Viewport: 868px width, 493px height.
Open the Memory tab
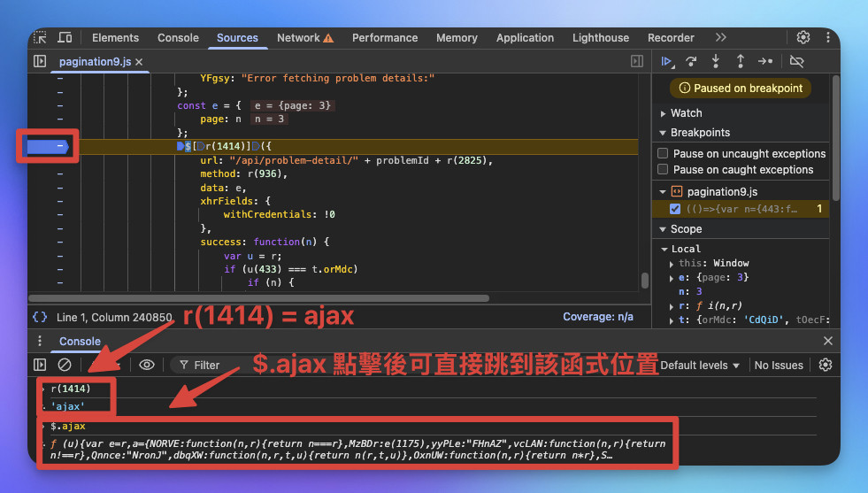click(x=457, y=38)
